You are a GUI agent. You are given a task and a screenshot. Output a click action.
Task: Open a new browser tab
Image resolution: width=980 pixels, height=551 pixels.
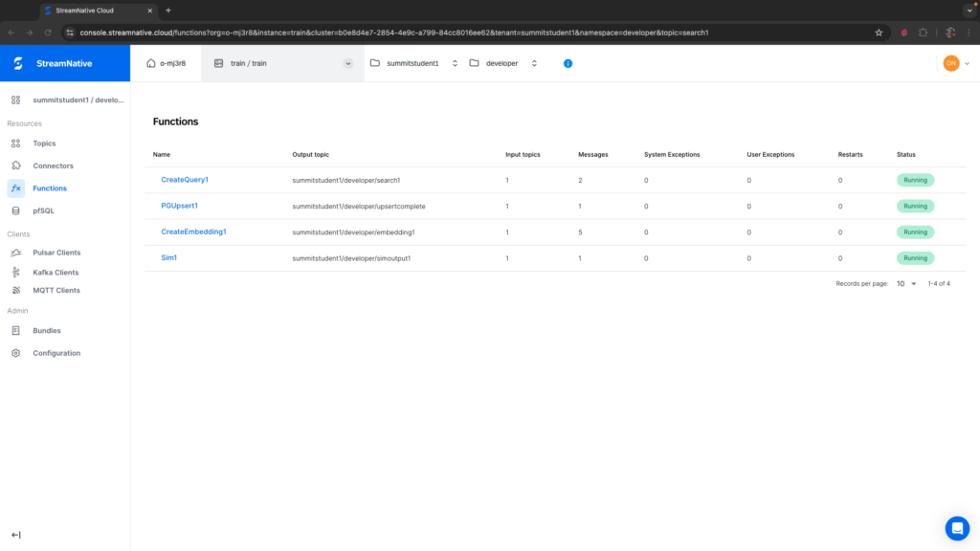tap(168, 10)
